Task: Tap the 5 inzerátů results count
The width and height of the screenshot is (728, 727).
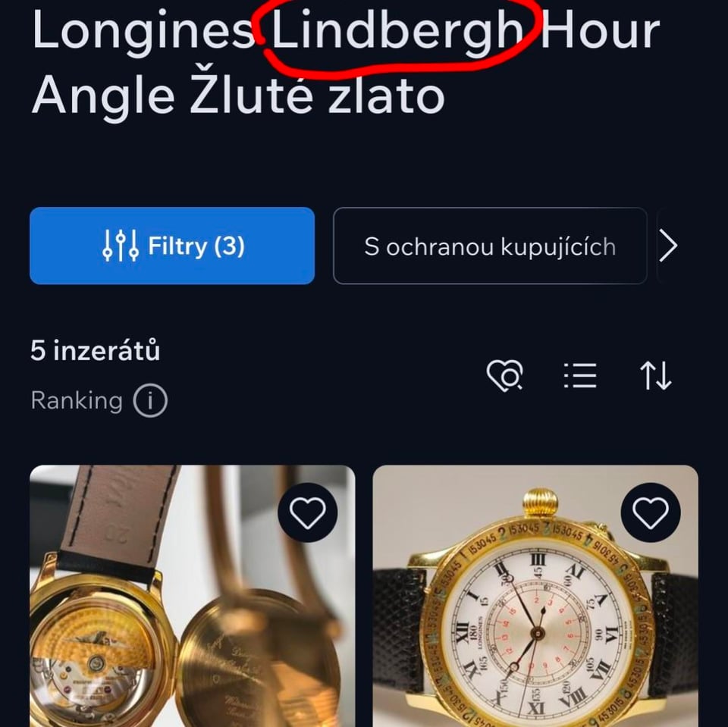Action: (x=96, y=350)
